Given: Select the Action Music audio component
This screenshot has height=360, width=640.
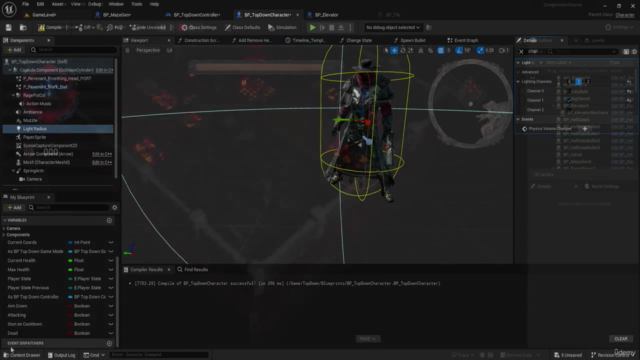Looking at the screenshot, I should [x=39, y=104].
